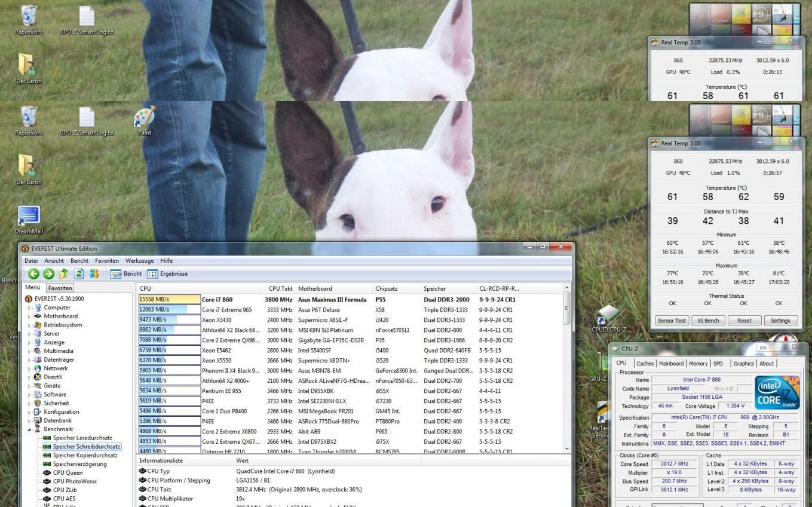Open the Bericht report toolbar button
The height and width of the screenshot is (507, 812).
[x=125, y=274]
